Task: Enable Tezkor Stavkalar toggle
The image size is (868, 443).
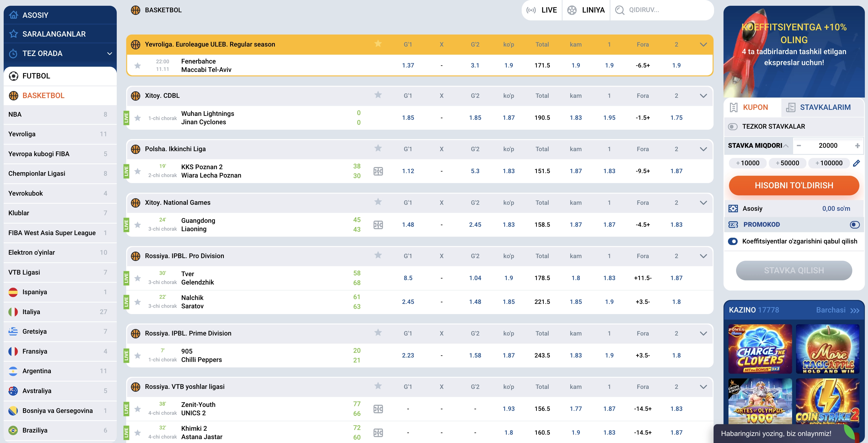Action: (733, 127)
